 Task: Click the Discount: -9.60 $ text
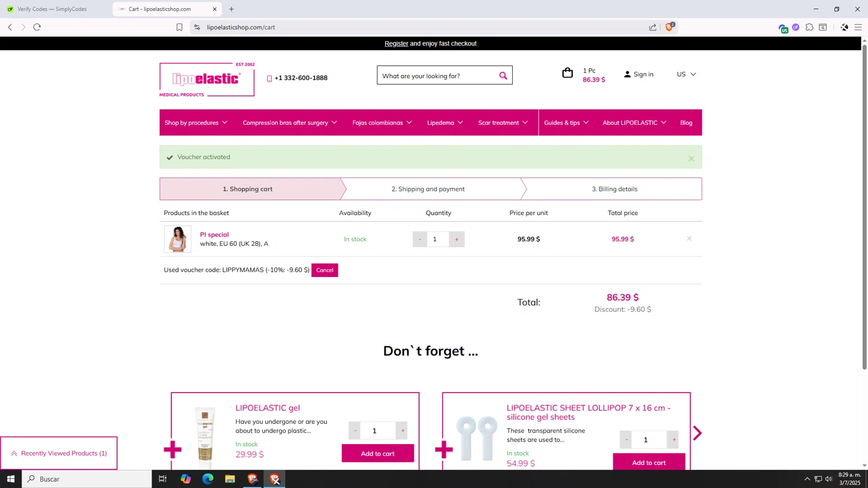tap(623, 309)
